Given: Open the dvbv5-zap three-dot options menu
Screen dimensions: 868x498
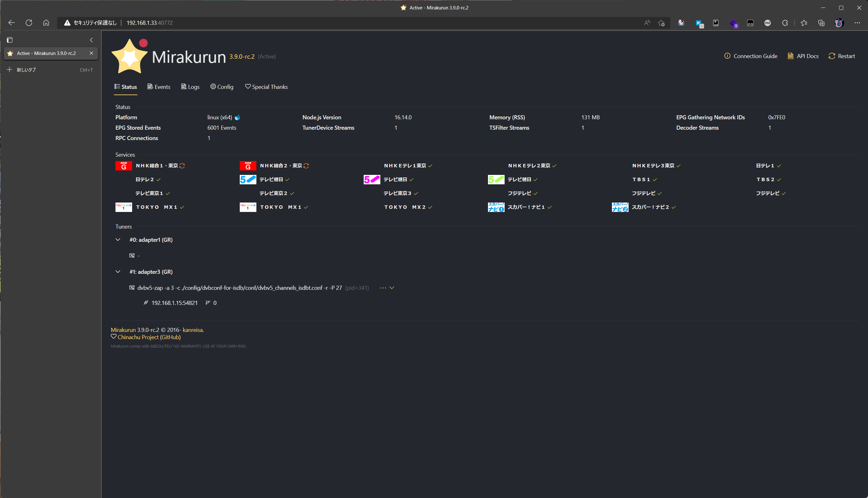Looking at the screenshot, I should tap(383, 288).
